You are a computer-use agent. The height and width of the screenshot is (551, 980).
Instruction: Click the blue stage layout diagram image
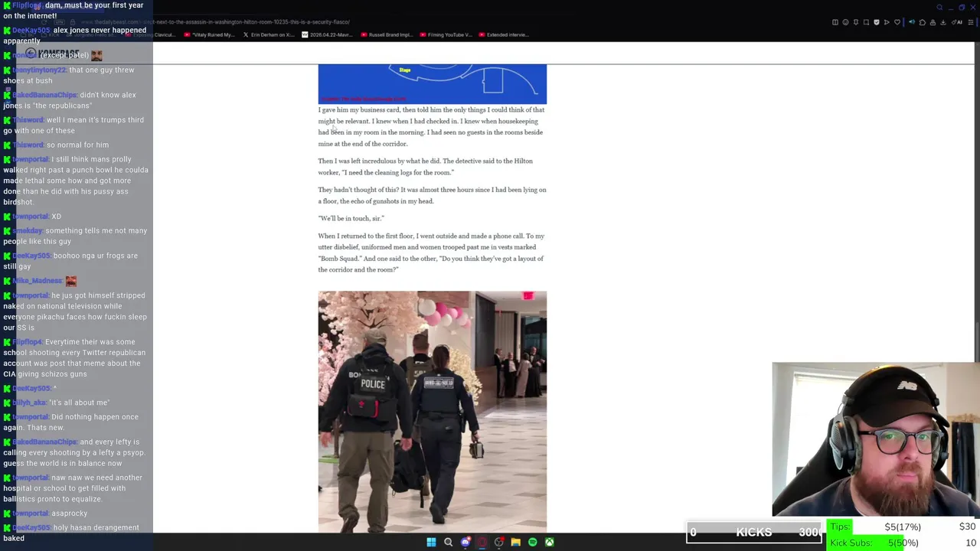(433, 84)
